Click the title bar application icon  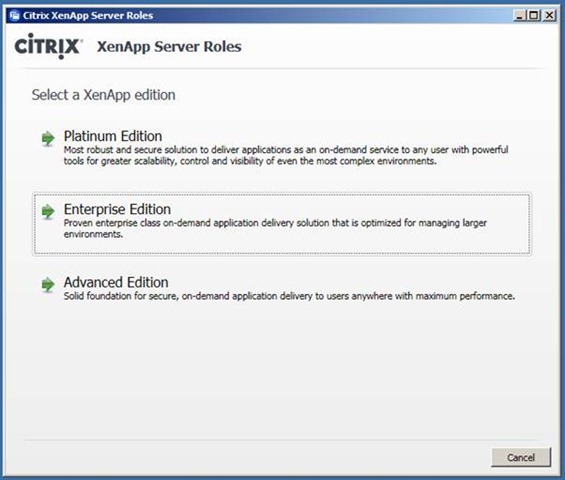pos(14,15)
